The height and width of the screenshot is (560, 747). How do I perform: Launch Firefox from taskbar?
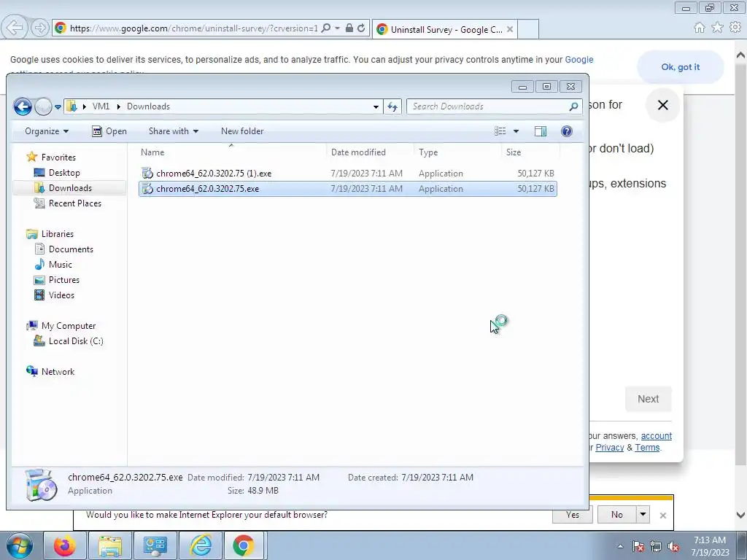click(x=65, y=545)
